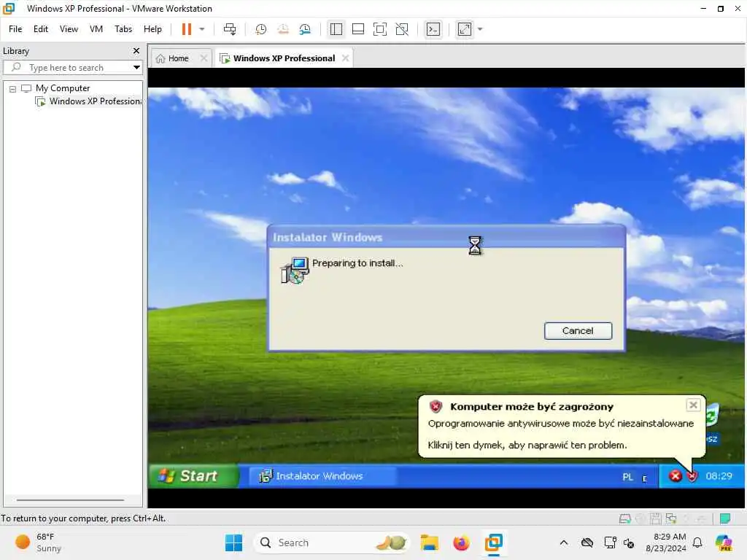Open the power options dropdown beside pause
Image resolution: width=747 pixels, height=560 pixels.
(202, 29)
